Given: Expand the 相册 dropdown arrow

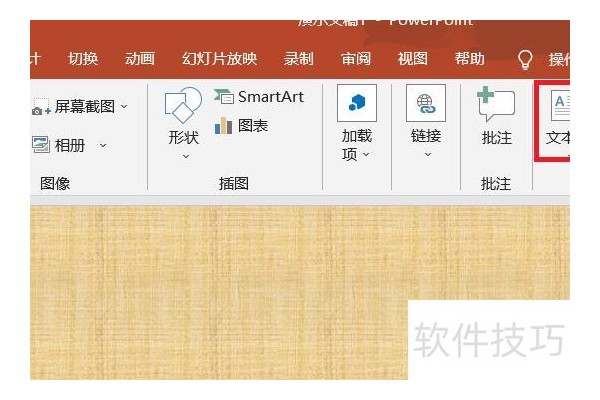Looking at the screenshot, I should [103, 145].
